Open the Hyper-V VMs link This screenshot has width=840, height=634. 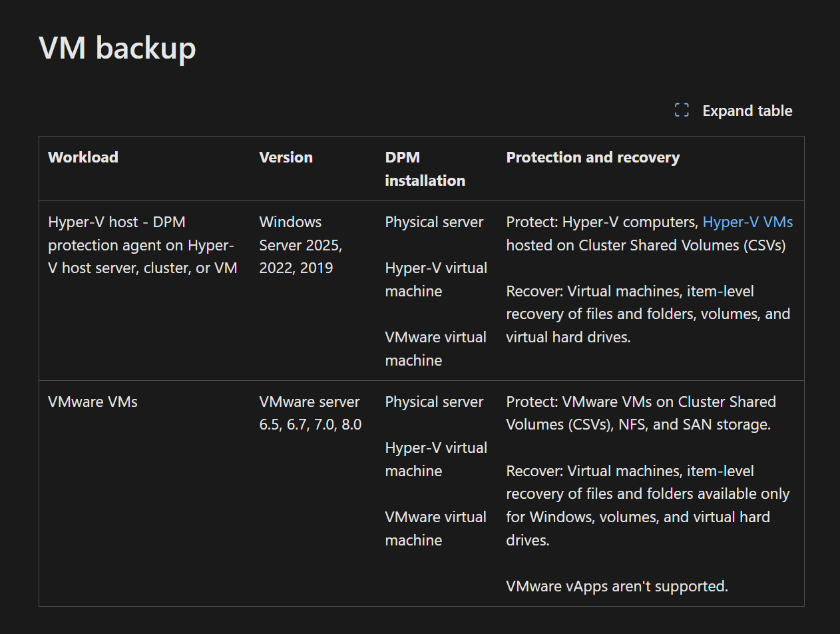[747, 222]
